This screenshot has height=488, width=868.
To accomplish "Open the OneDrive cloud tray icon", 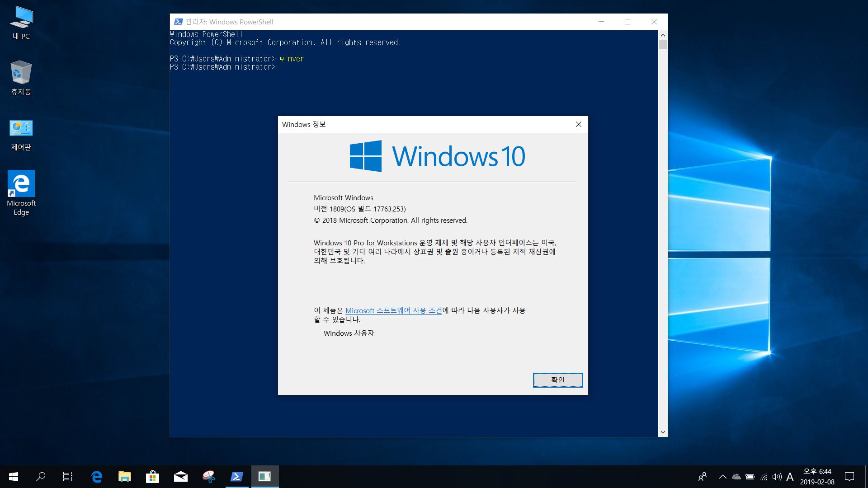I will tap(736, 477).
